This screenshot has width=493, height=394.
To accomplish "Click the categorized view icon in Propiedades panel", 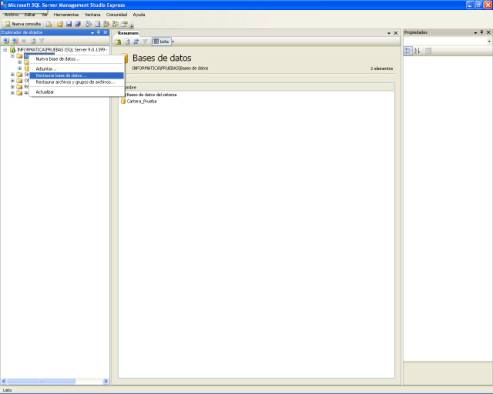I will click(x=408, y=51).
